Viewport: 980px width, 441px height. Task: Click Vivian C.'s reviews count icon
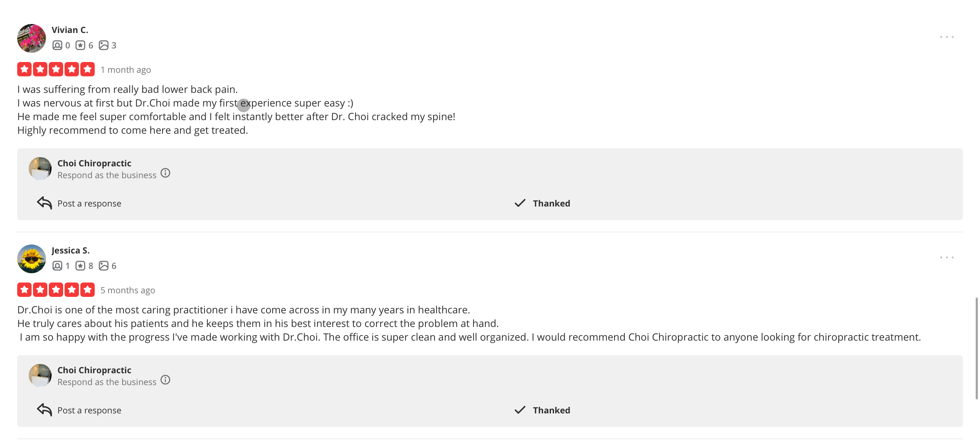coord(80,45)
